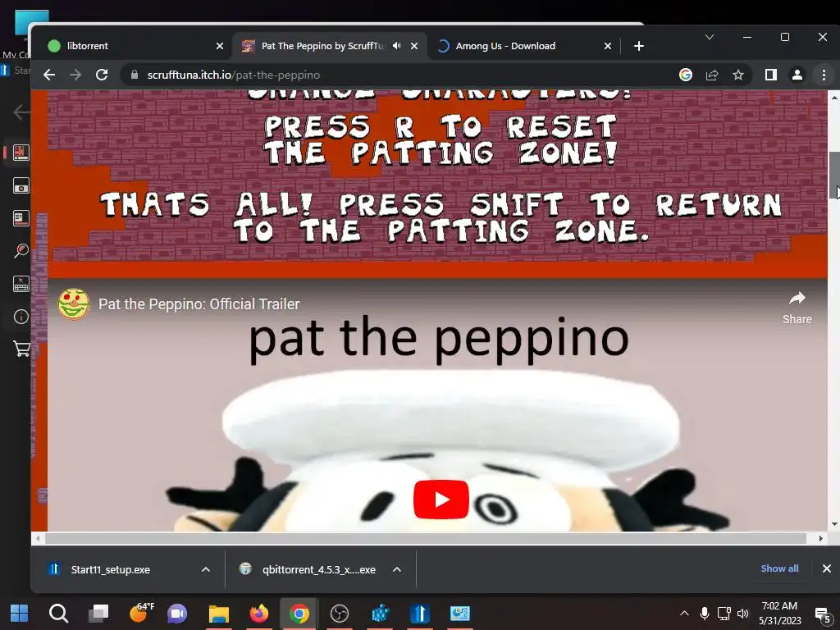This screenshot has height=630, width=840.
Task: Click the padlock site info icon
Action: pos(135,75)
